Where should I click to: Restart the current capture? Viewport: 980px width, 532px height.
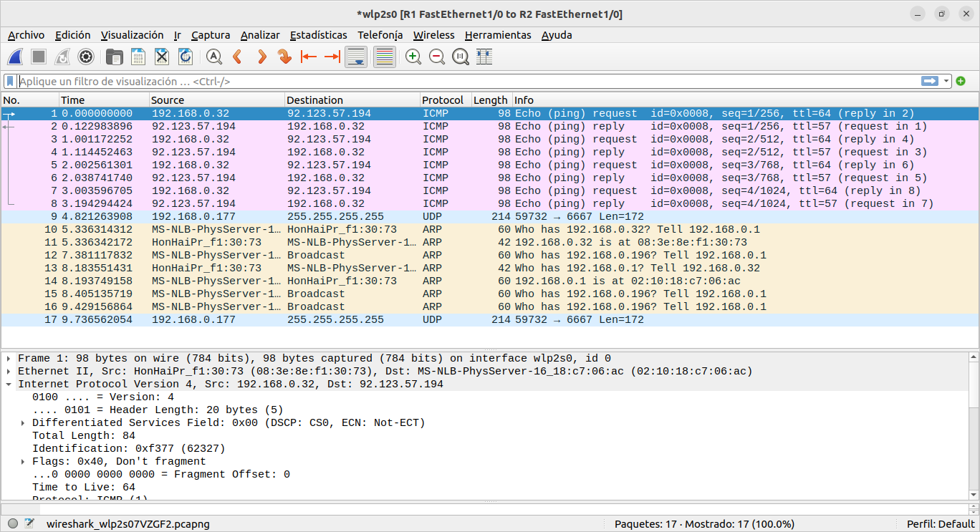point(62,57)
